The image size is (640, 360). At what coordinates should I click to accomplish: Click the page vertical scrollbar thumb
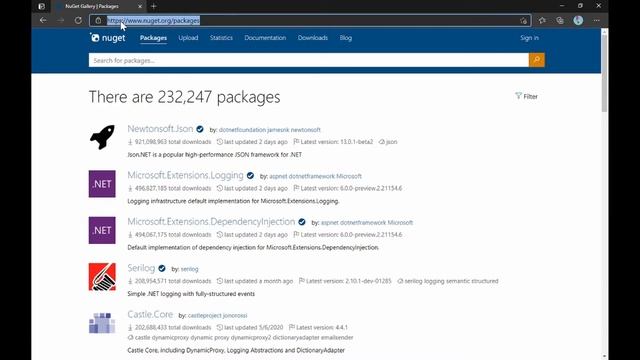[604, 73]
